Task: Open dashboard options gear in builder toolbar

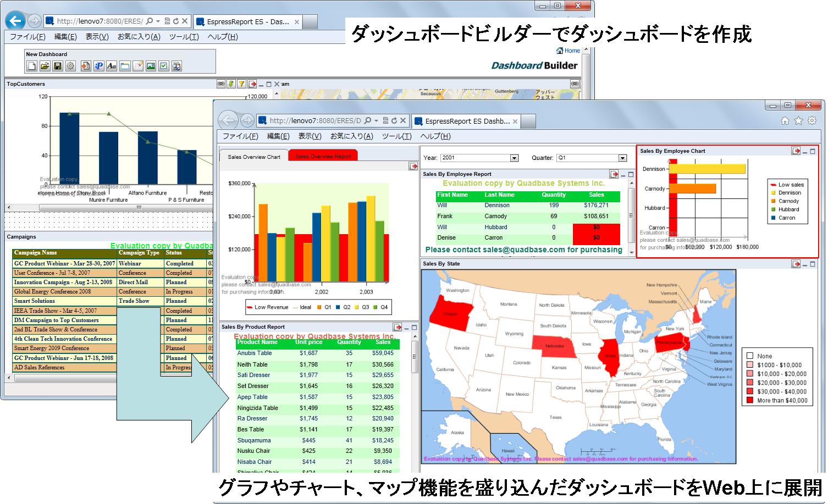Action: [70, 66]
